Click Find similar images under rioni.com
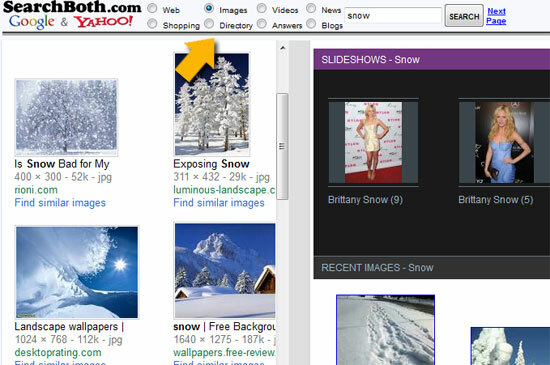550x365 pixels. point(60,203)
